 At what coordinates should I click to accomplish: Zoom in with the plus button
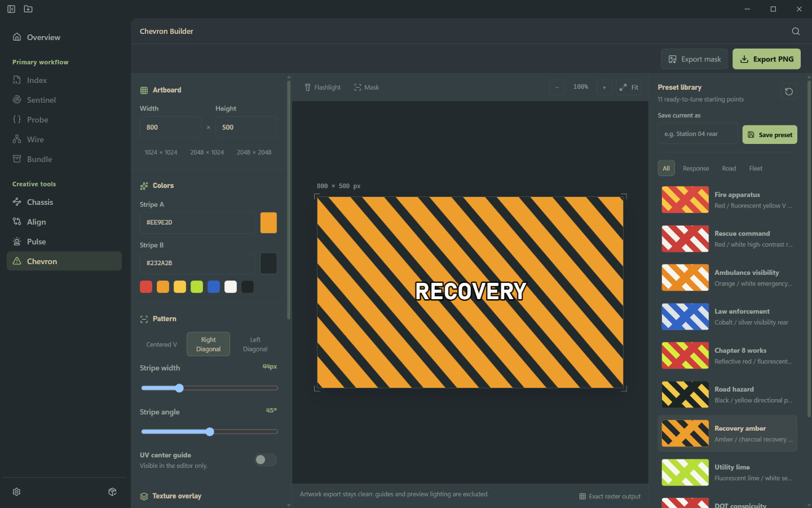click(x=604, y=87)
